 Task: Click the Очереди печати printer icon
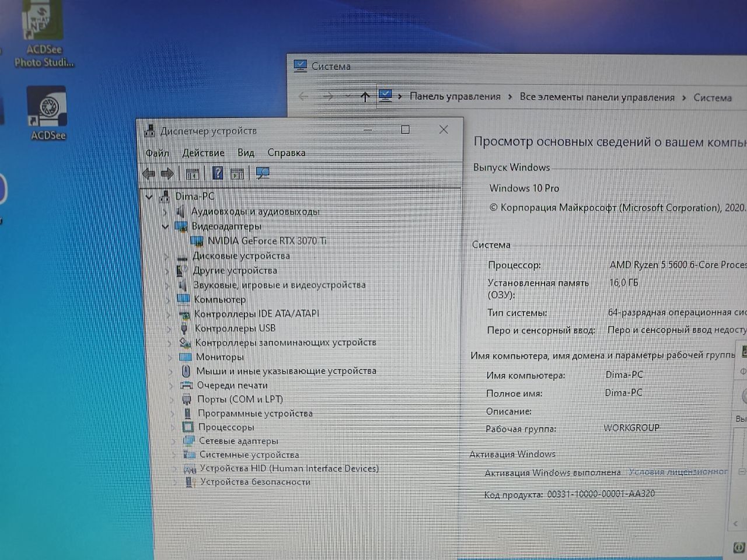[187, 385]
